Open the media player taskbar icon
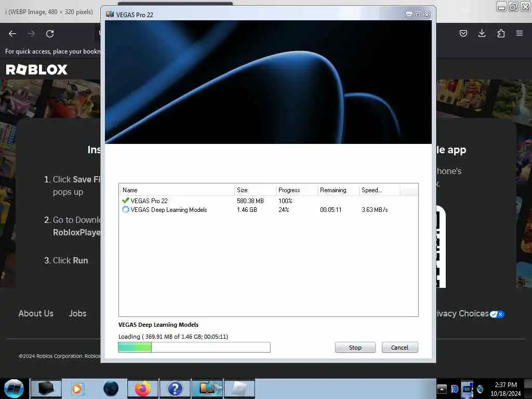Screen dimensions: 532x399 (x=77, y=389)
